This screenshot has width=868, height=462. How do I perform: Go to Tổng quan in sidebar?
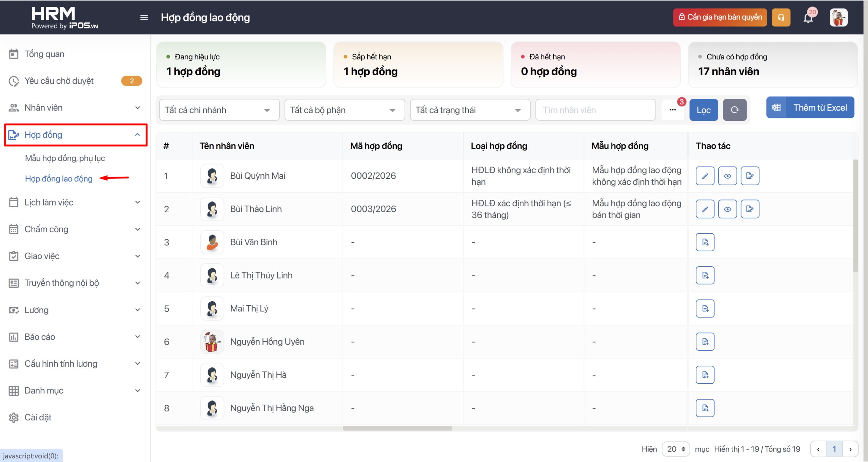pos(44,54)
